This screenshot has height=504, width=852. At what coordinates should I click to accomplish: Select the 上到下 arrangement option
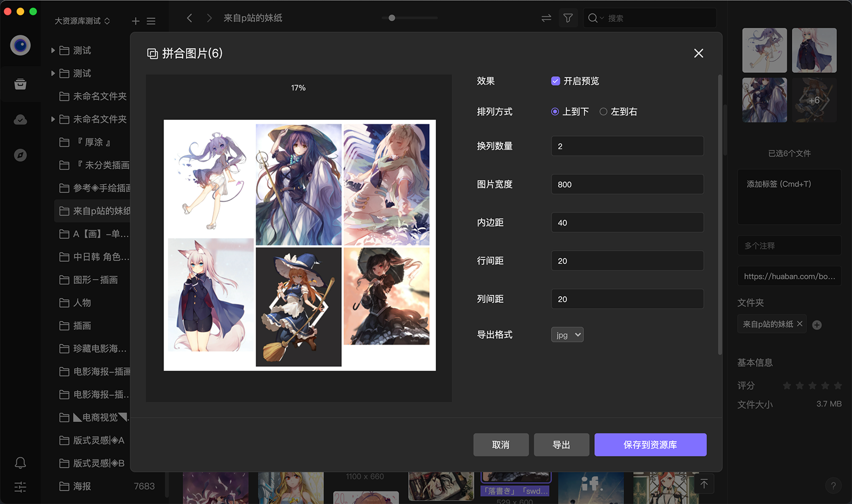[555, 112]
